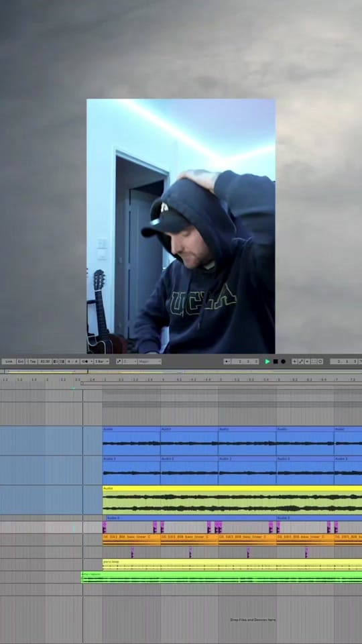Image resolution: width=362 pixels, height=644 pixels.
Task: Select the blue Audio clip starting at bar 5
Action: 247,441
